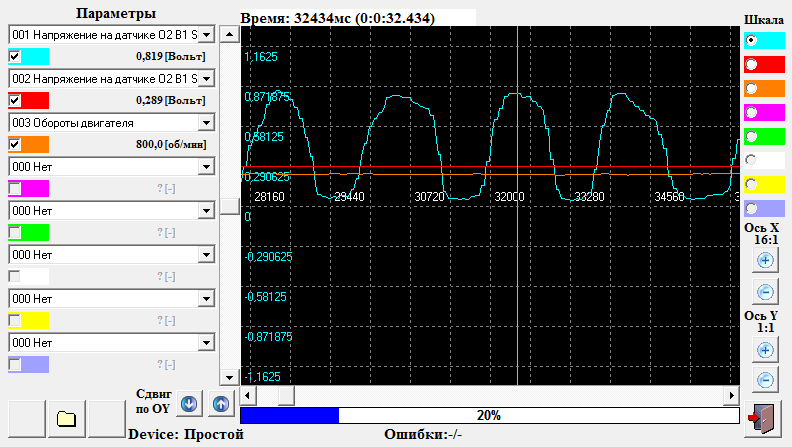Image resolution: width=792 pixels, height=447 pixels.
Task: Open the '003 Обороты двигателя' dropdown
Action: point(206,122)
